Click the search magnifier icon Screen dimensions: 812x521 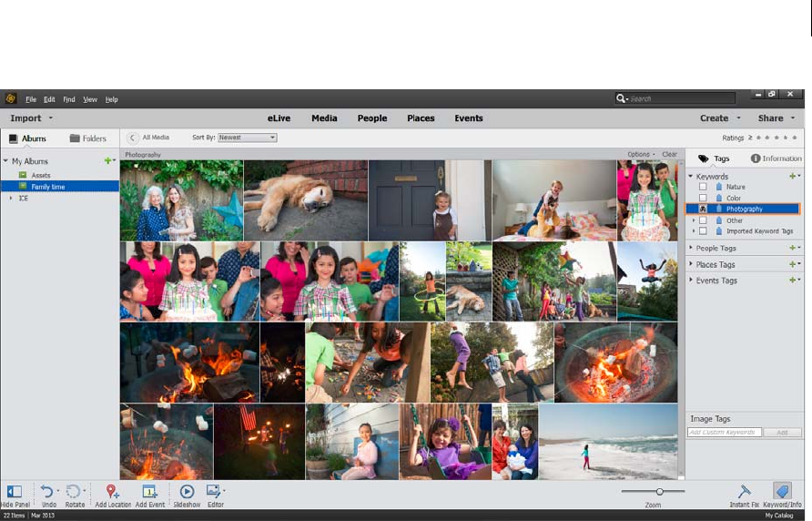621,98
